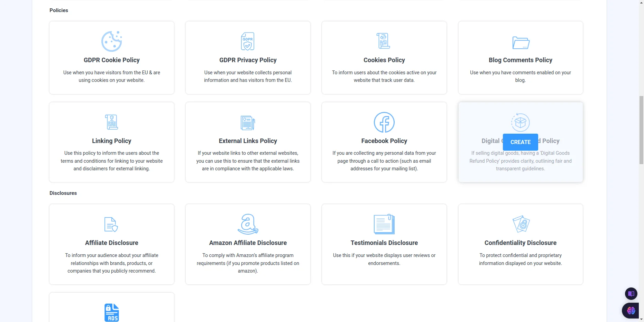Open the Linking Policy title

click(112, 141)
